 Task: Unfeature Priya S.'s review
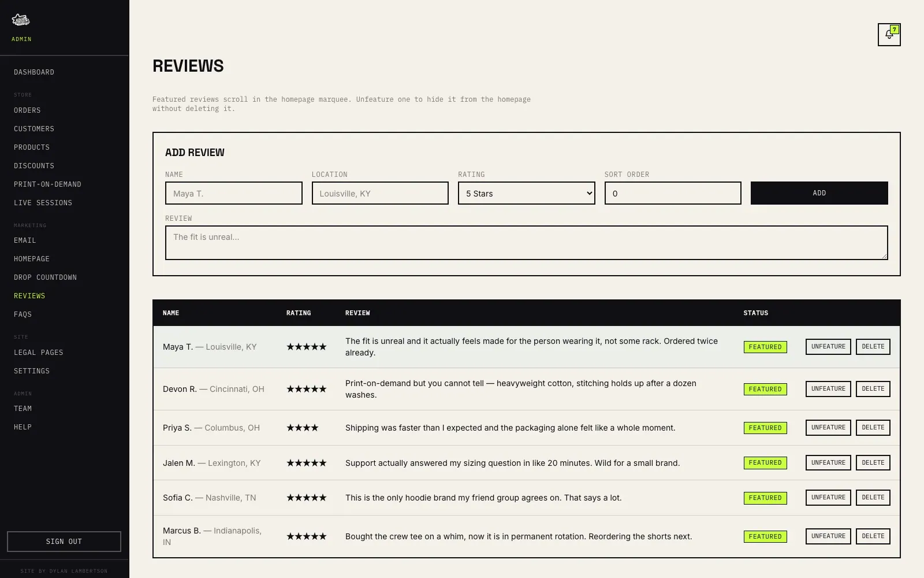(x=828, y=428)
